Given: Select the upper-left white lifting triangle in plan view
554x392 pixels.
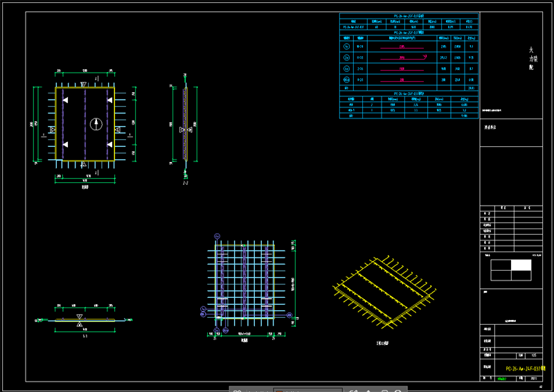Looking at the screenshot, I should click(x=65, y=100).
